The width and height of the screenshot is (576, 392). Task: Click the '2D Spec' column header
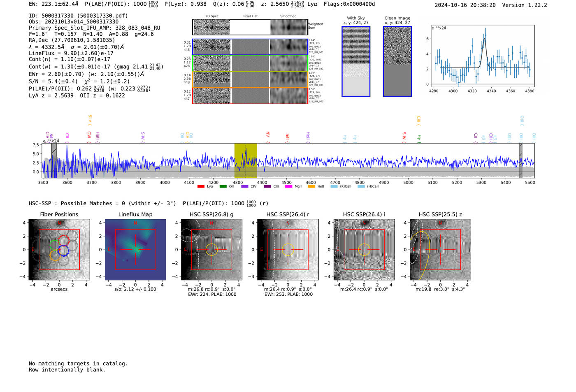point(212,16)
